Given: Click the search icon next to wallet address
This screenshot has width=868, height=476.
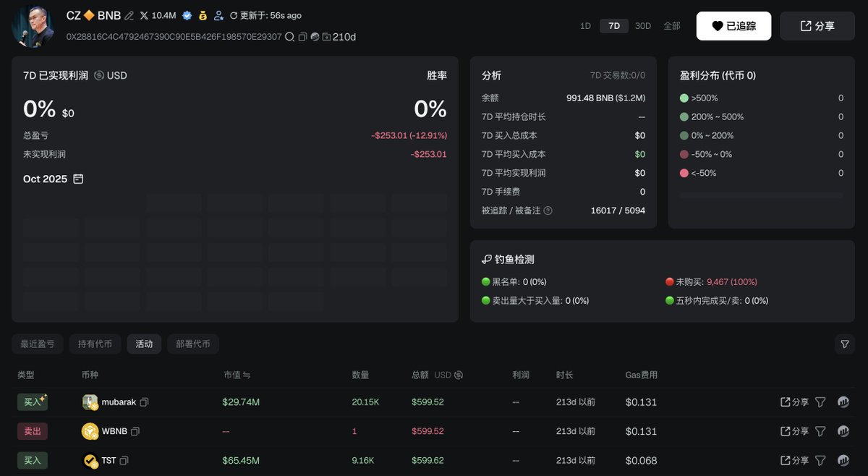Looking at the screenshot, I should point(290,37).
